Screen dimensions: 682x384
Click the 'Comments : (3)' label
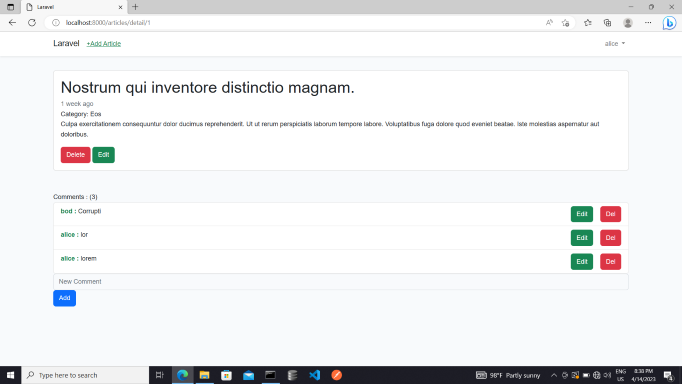coord(75,197)
